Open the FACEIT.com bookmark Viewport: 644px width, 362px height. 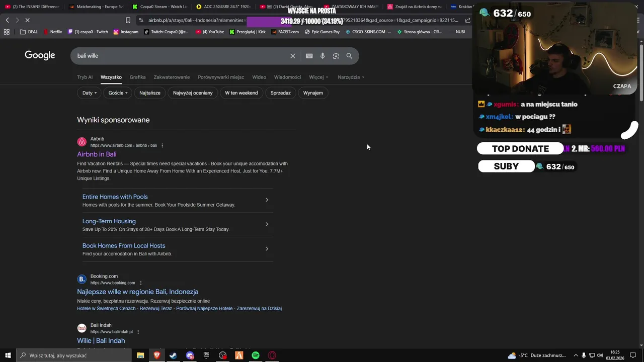[284, 32]
